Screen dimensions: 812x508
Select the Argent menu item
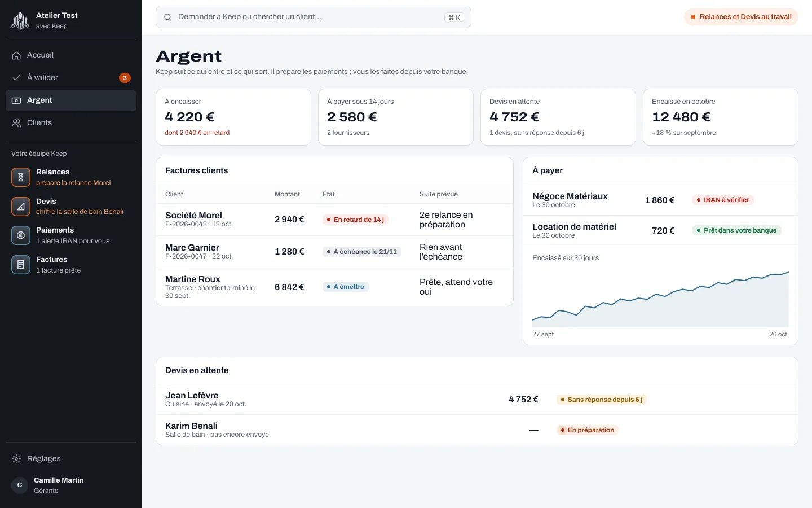pos(71,100)
